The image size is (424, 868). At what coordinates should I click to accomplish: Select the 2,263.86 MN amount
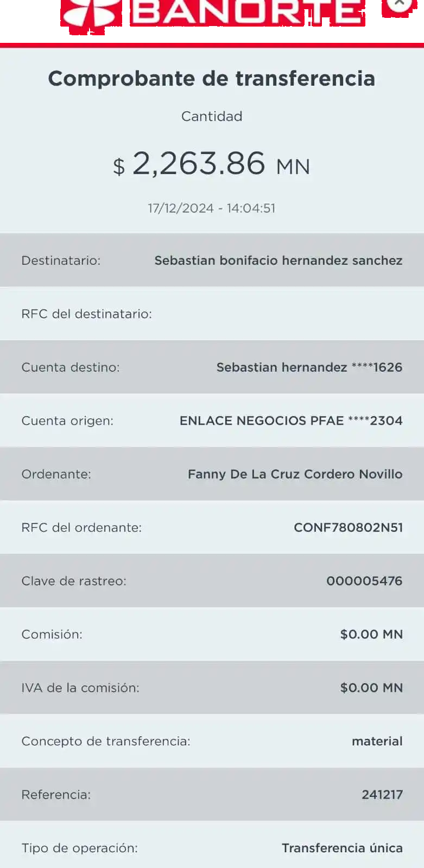tap(212, 164)
